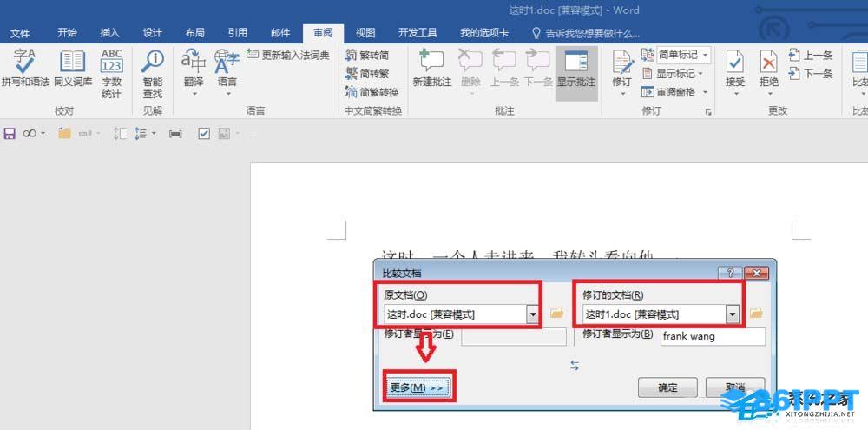Click the bracket field icon in quick toolbar

point(175,134)
